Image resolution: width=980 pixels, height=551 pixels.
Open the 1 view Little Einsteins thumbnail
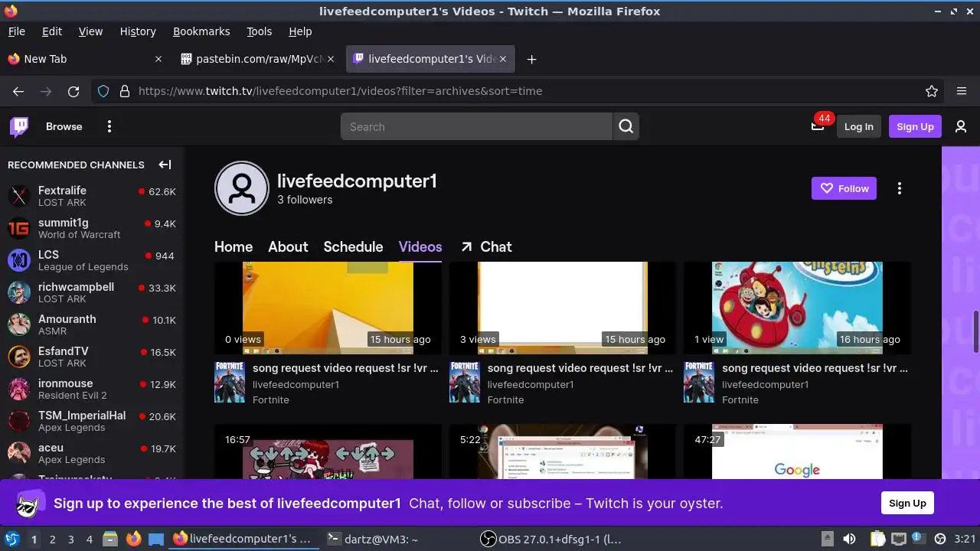tap(797, 308)
